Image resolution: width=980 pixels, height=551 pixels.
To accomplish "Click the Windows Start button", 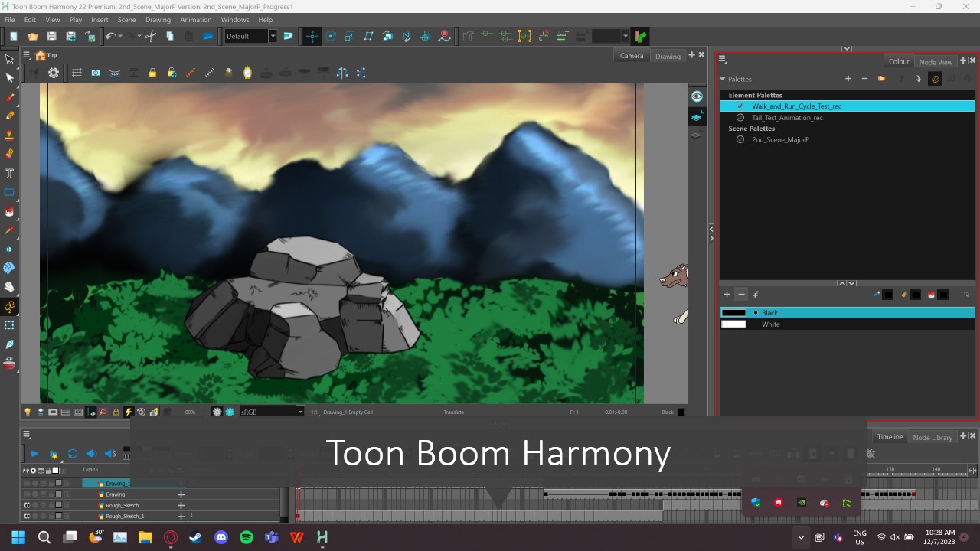I will tap(18, 537).
